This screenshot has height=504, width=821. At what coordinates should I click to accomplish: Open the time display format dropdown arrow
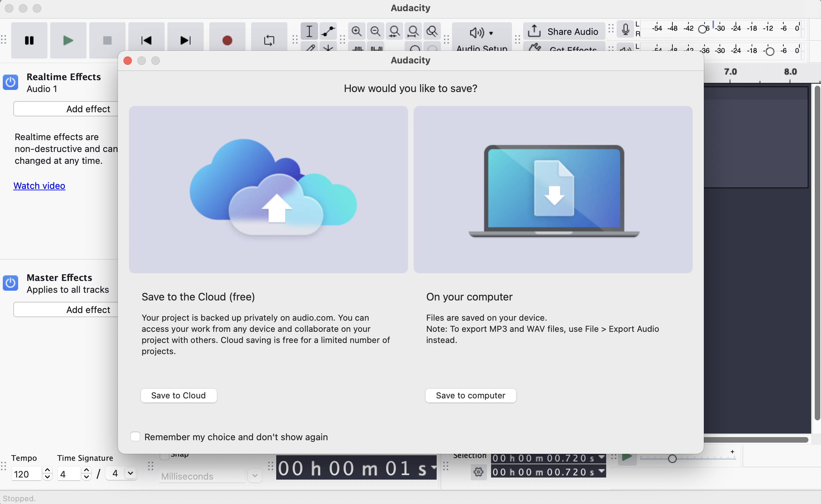434,467
